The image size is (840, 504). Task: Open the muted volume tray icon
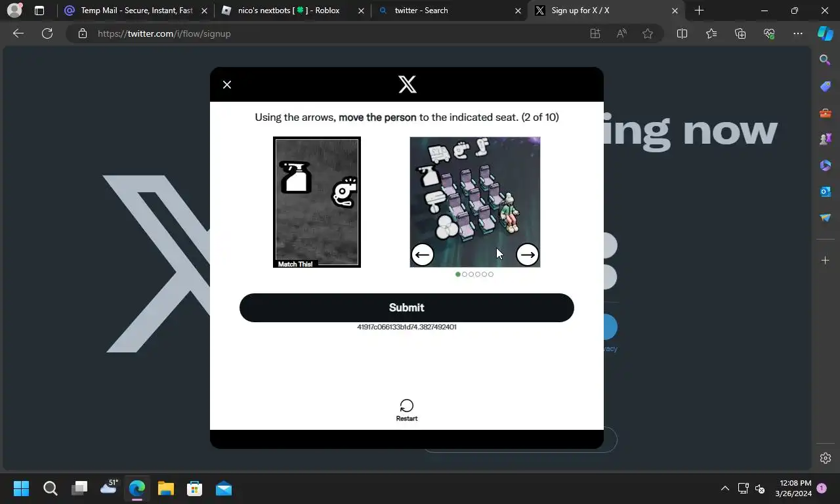click(x=760, y=488)
